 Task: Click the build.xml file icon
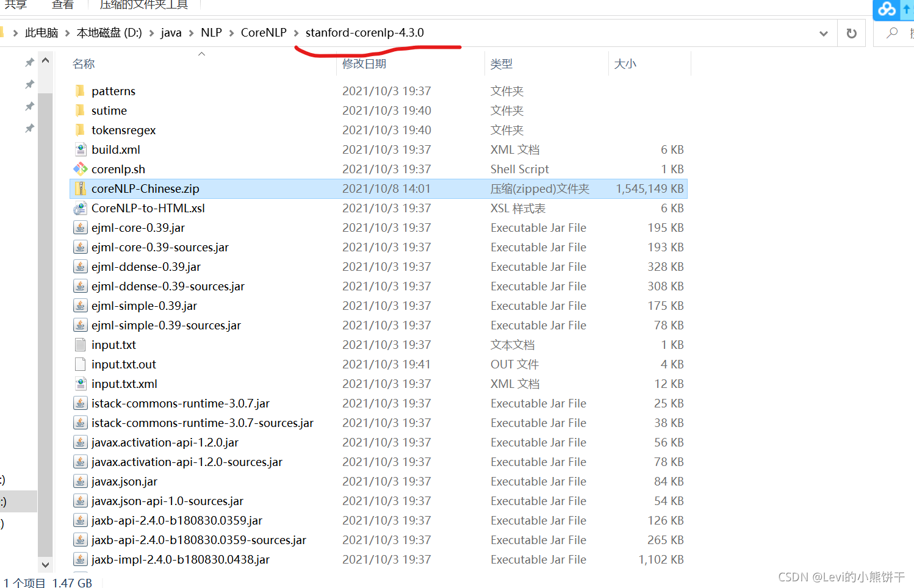(80, 149)
